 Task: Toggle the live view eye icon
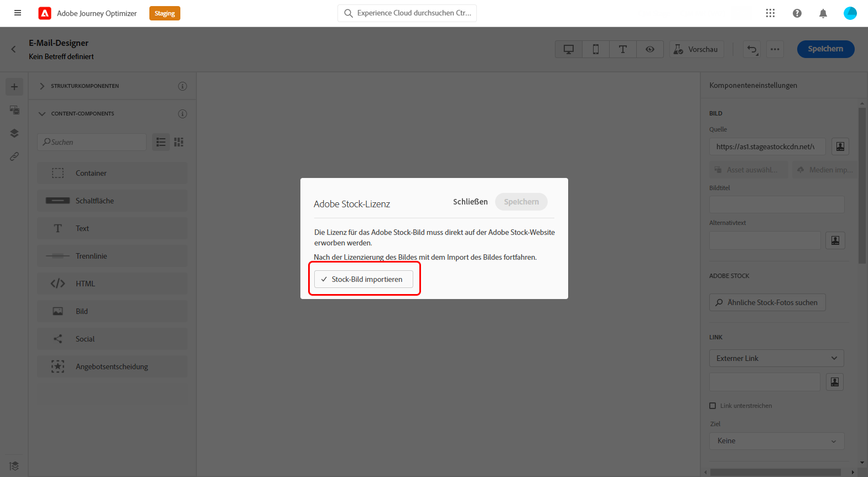[x=650, y=49]
